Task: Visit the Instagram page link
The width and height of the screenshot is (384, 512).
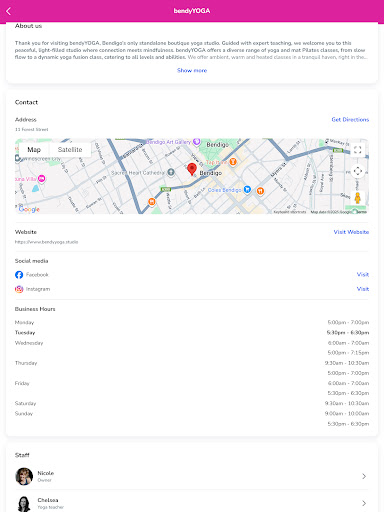Action: click(x=363, y=289)
